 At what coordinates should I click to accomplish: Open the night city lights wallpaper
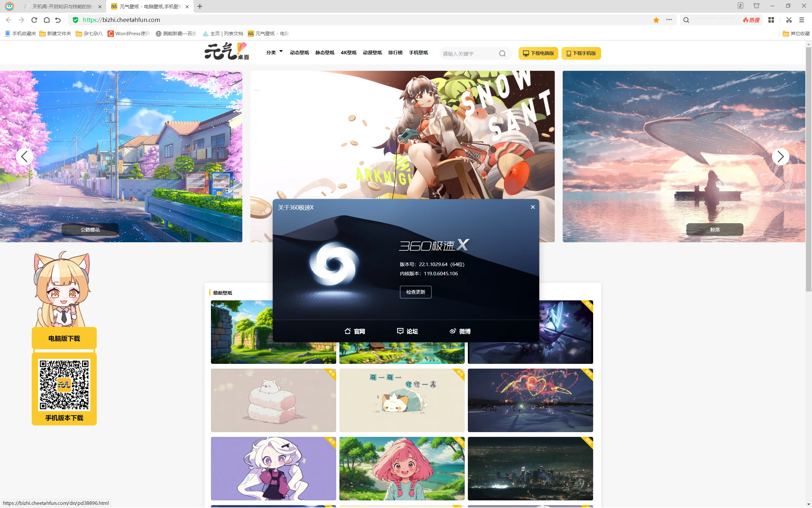click(x=530, y=468)
